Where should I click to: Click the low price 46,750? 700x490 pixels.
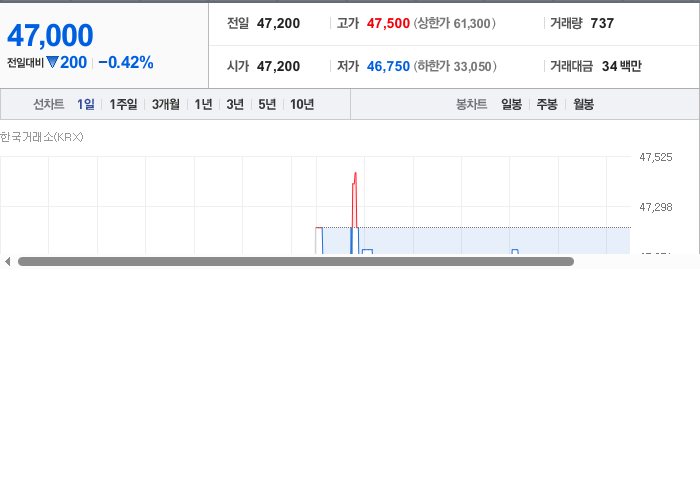coord(388,66)
